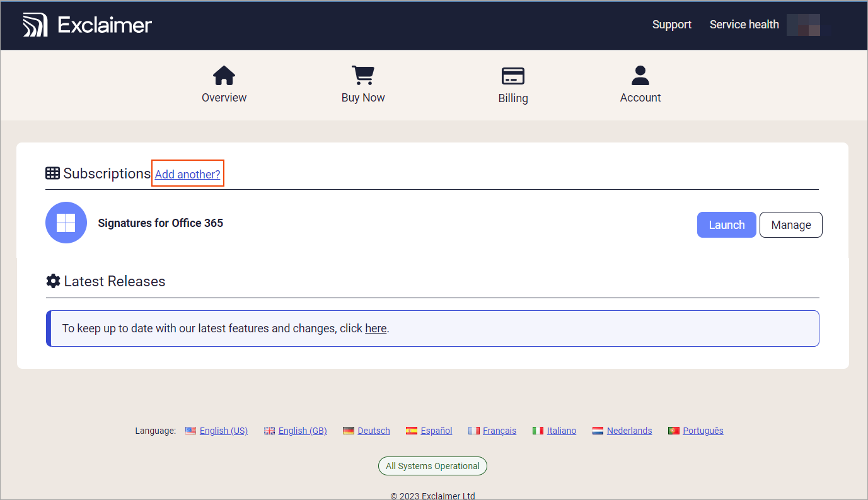Open the user profile avatar

[x=803, y=24]
